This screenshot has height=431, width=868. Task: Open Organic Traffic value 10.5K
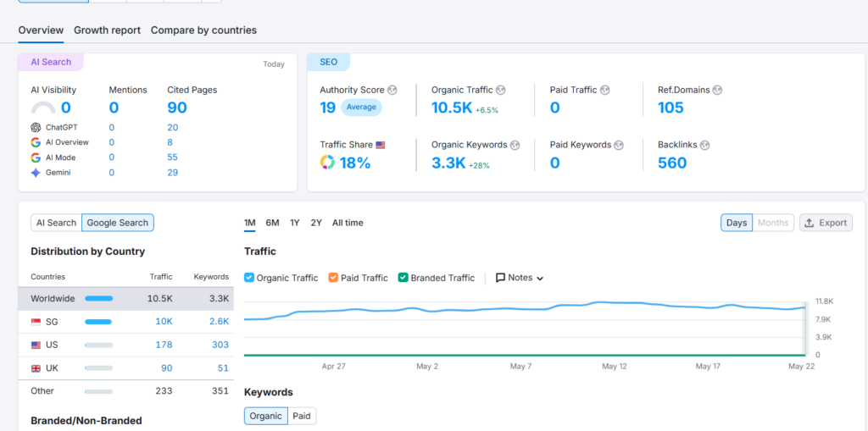click(x=452, y=108)
